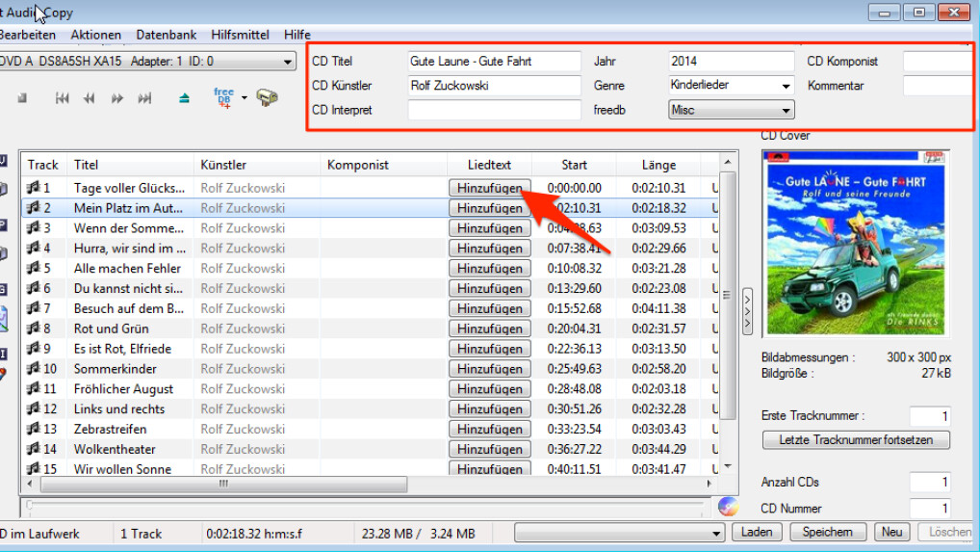Select track 3 Wenn der Somme... title

(x=129, y=228)
